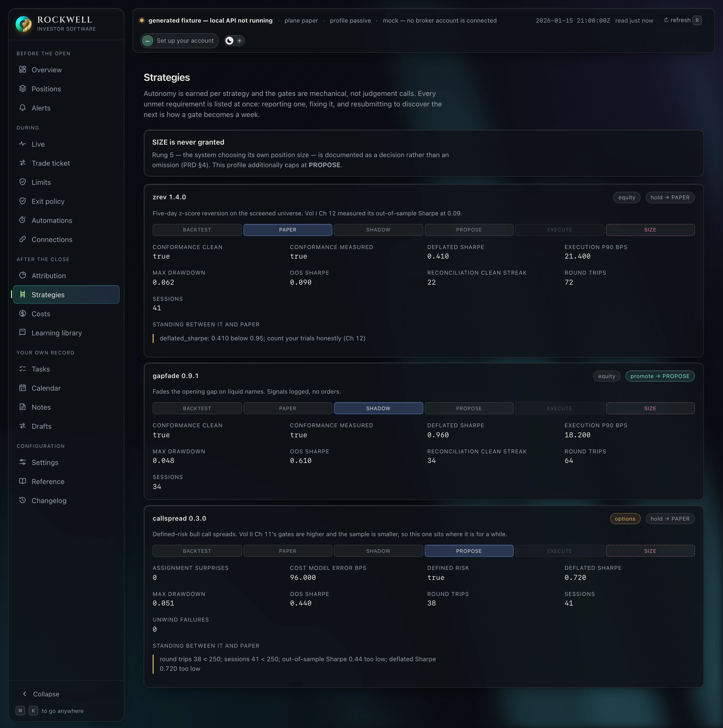Select PAPER rung on zrev 1.4.0

tap(288, 230)
